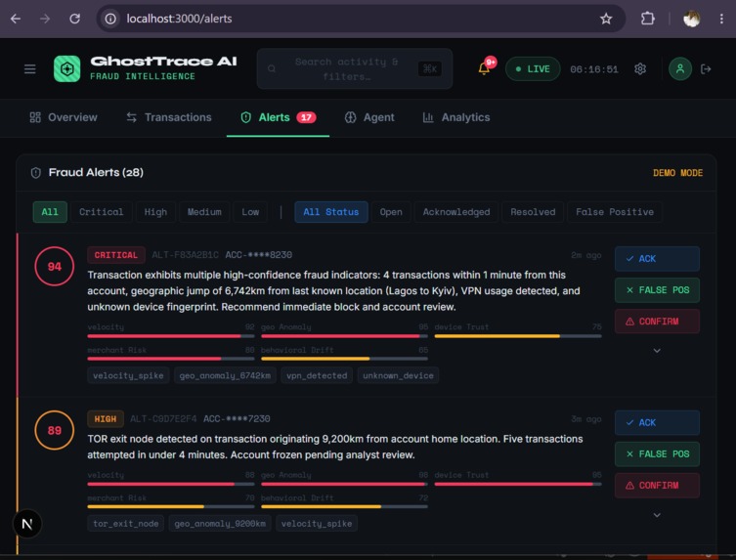View site information icon in address bar
The height and width of the screenshot is (560, 736).
point(110,19)
